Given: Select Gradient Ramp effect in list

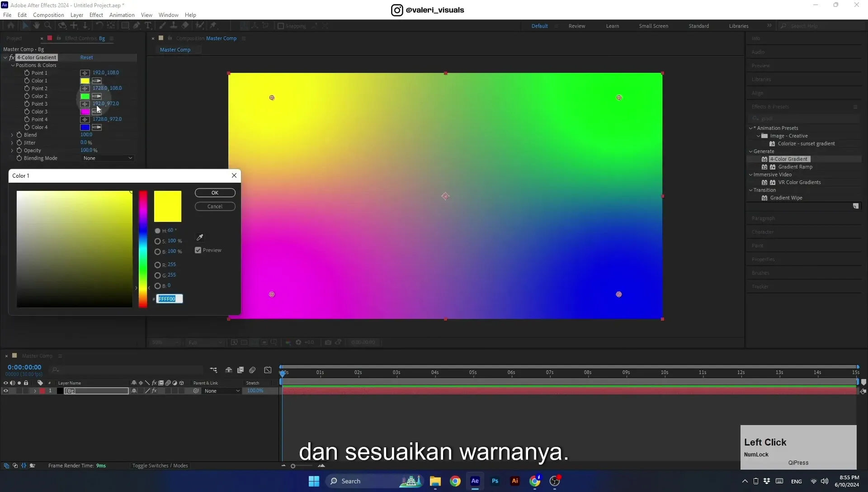Looking at the screenshot, I should pos(795,167).
